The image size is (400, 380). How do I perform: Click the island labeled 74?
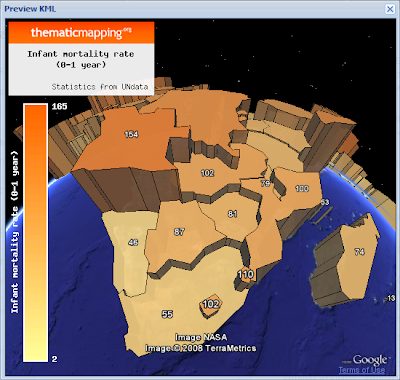click(x=359, y=252)
